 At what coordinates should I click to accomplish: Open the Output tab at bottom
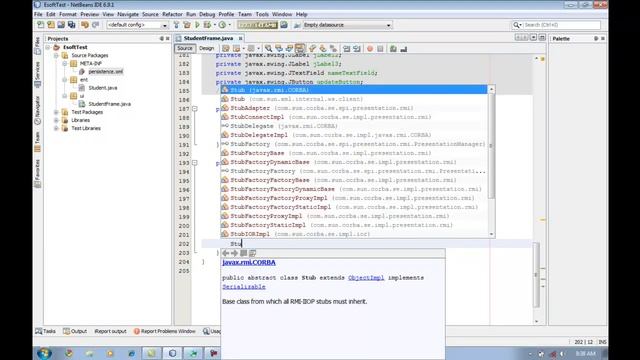pos(75,331)
